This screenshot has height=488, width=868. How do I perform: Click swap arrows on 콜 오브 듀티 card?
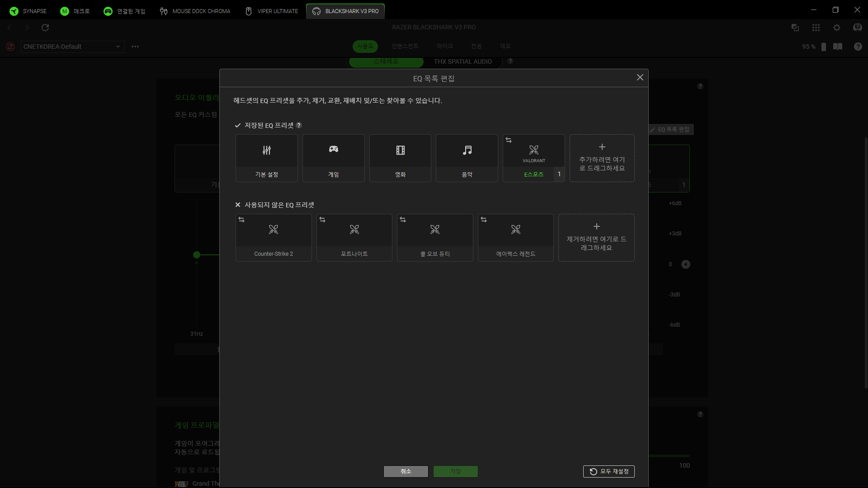click(403, 220)
